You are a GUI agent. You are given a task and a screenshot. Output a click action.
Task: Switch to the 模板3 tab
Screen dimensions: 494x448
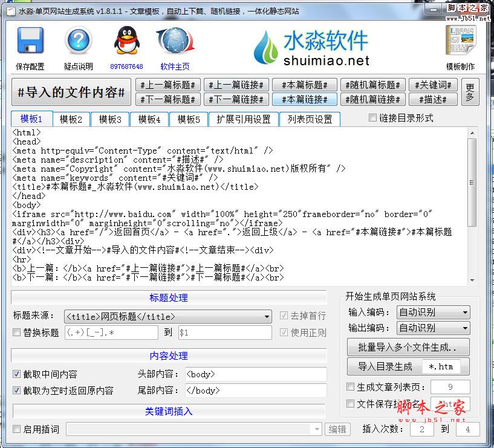tap(110, 119)
